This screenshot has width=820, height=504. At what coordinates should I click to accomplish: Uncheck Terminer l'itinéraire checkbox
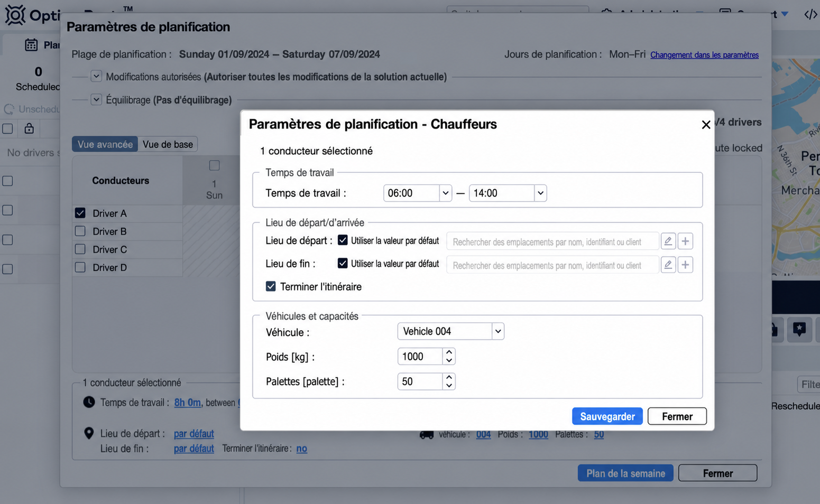(x=271, y=286)
